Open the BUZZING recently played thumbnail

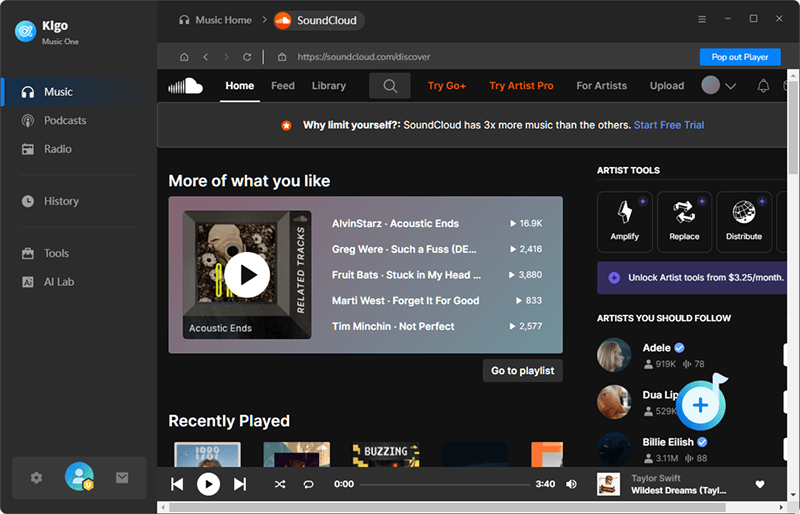point(386,454)
